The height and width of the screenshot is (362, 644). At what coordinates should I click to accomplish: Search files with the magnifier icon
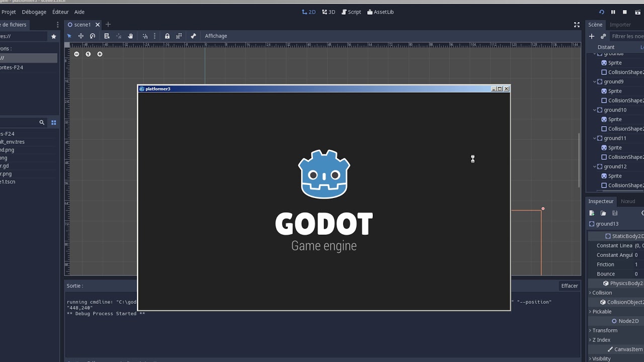click(42, 122)
